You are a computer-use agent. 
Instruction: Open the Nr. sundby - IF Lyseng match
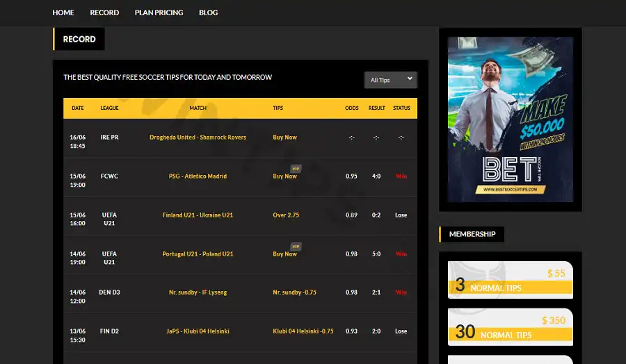[198, 292]
